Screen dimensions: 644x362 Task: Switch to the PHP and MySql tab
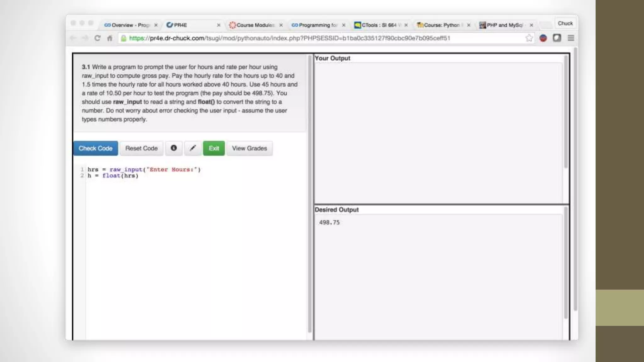point(504,25)
